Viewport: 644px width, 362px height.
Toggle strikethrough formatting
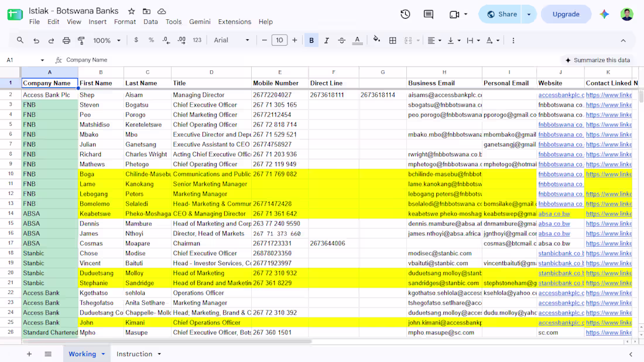tap(341, 40)
